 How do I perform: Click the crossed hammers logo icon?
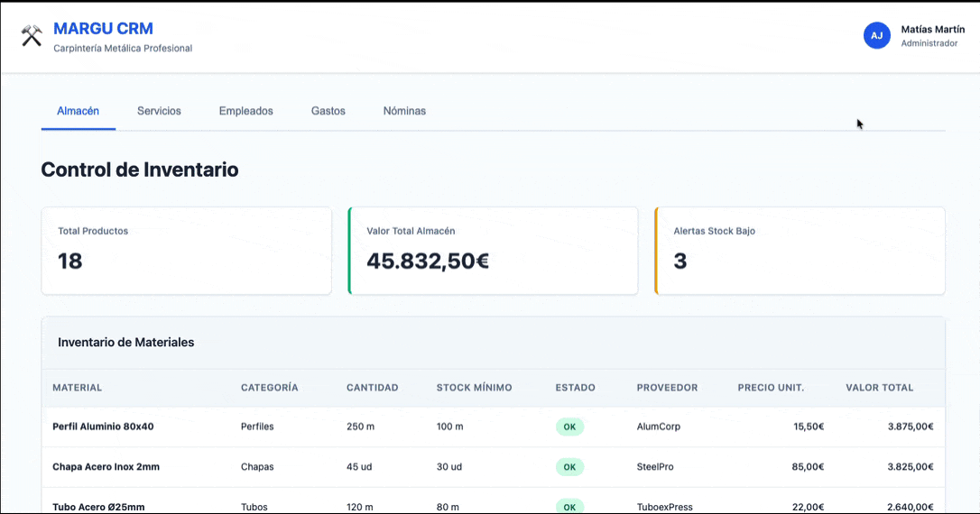click(32, 35)
